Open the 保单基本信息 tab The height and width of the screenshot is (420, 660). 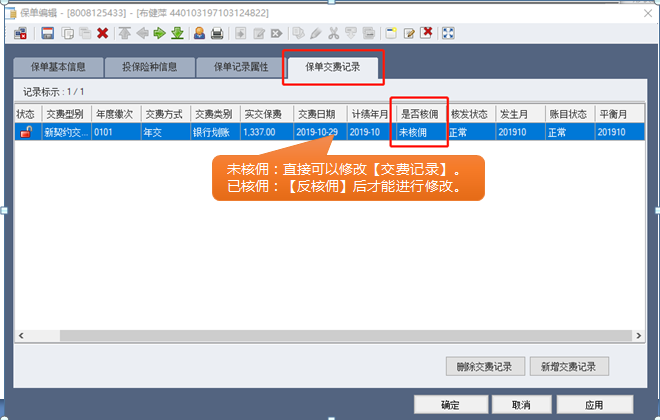coord(58,68)
